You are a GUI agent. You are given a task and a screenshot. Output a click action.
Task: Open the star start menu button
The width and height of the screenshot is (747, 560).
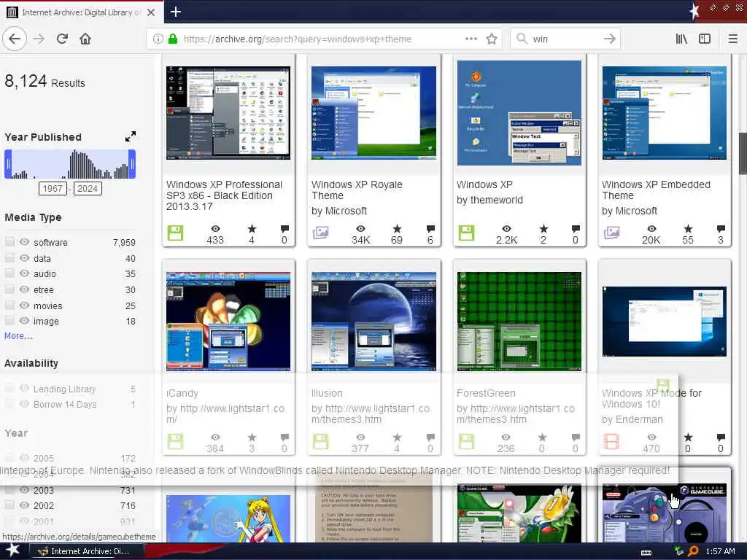(x=13, y=551)
